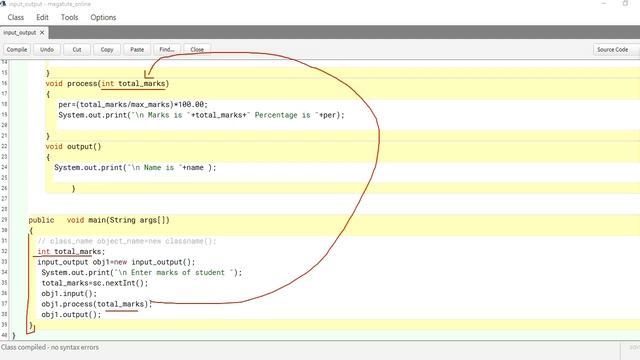Click line 29 'public void main(String args[])'
Viewport: 640px width, 360px height.
coord(99,220)
